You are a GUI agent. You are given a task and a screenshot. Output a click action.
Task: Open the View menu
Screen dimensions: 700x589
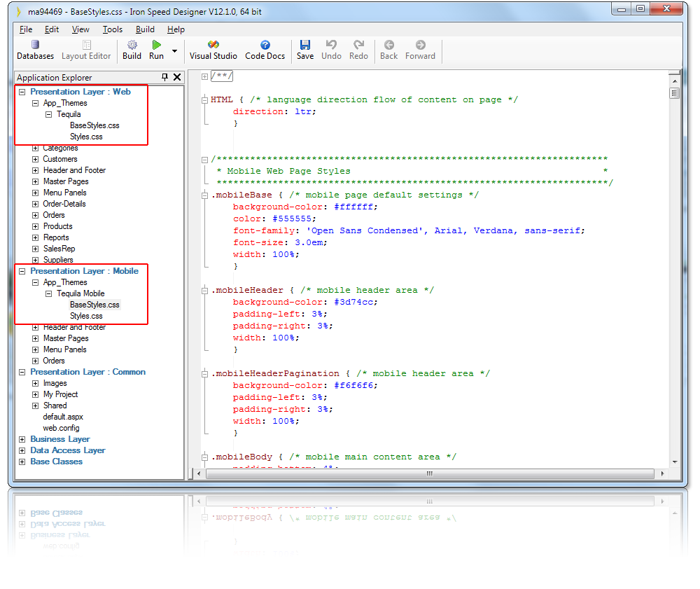(80, 29)
